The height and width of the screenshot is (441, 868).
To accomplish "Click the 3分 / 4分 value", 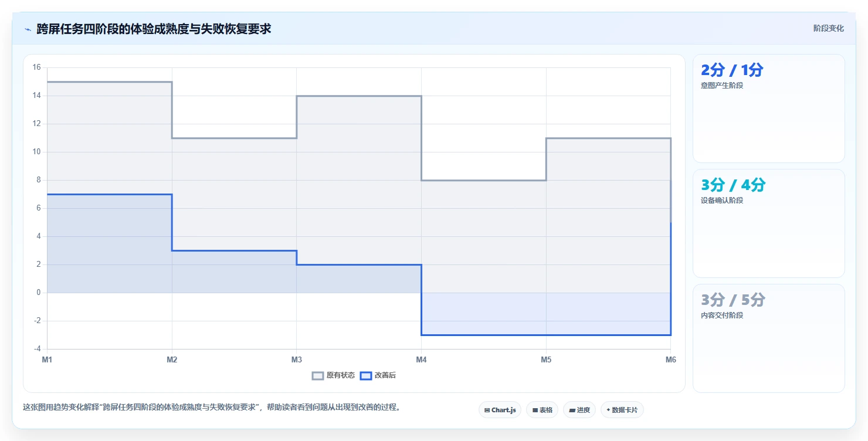I will point(733,185).
